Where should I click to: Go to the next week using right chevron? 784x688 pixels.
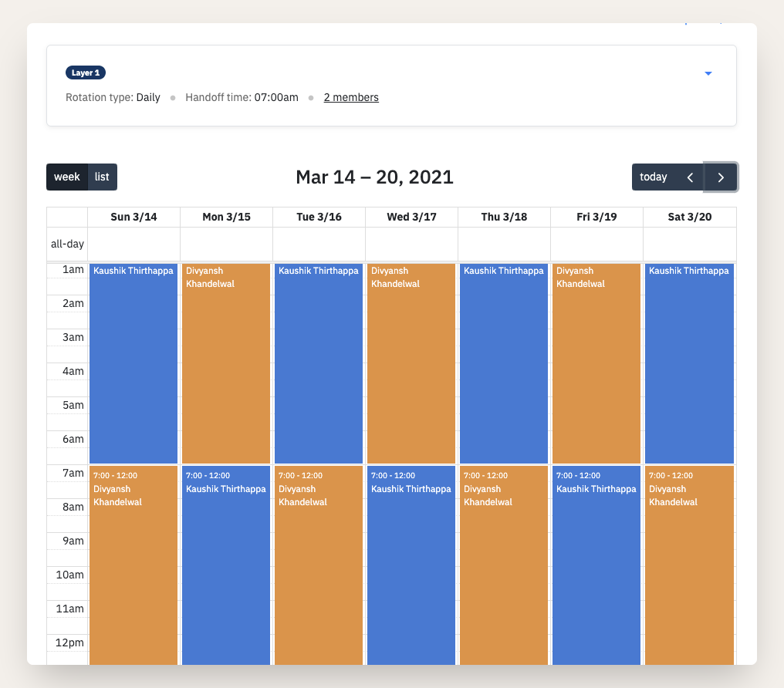pos(721,177)
